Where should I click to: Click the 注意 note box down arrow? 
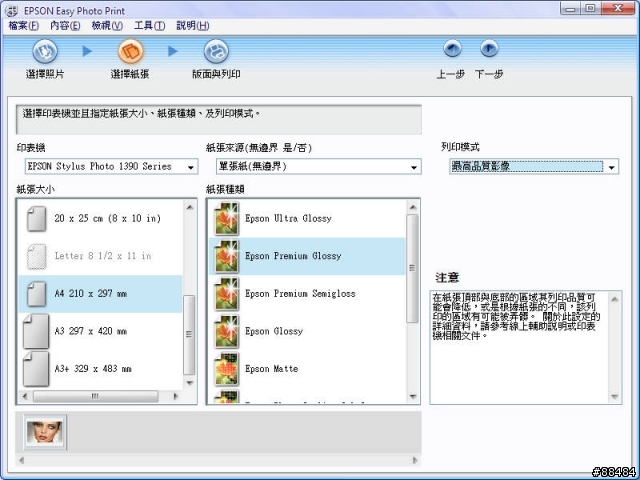(x=614, y=396)
